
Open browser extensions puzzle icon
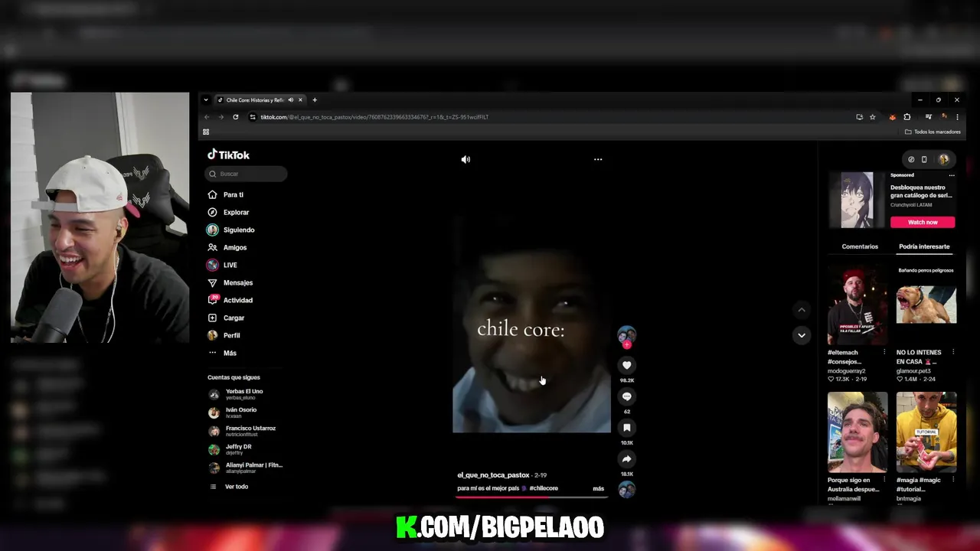click(x=907, y=117)
